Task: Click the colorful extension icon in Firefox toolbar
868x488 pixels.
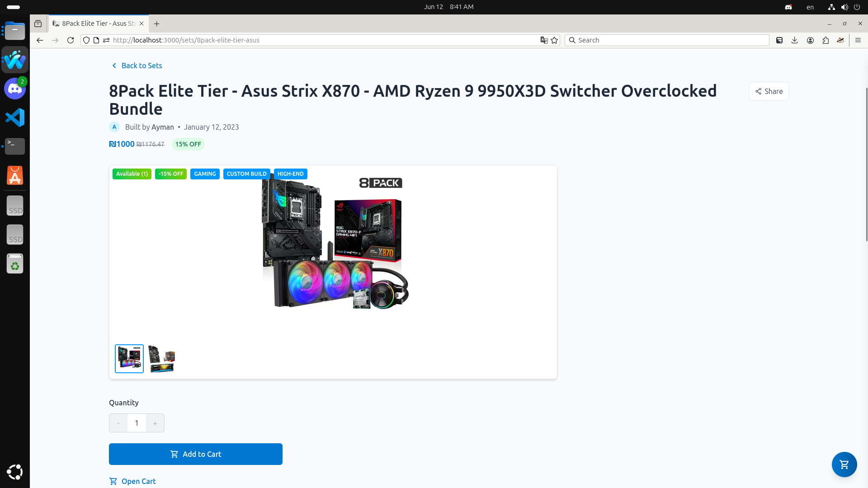Action: [840, 40]
